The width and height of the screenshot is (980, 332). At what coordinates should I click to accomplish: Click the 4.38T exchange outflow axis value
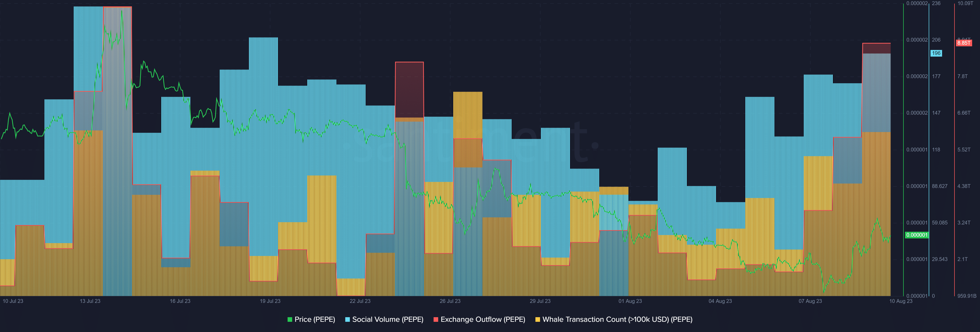coord(964,186)
